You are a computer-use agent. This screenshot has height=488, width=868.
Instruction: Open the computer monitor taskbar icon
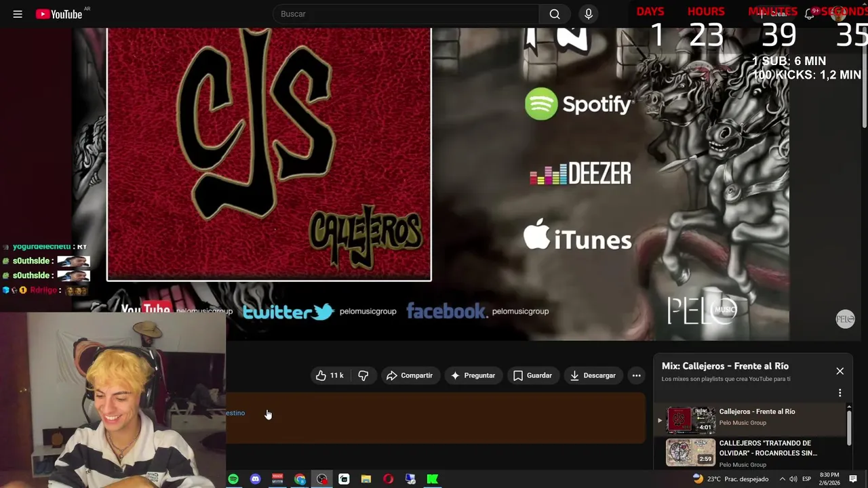[410, 479]
